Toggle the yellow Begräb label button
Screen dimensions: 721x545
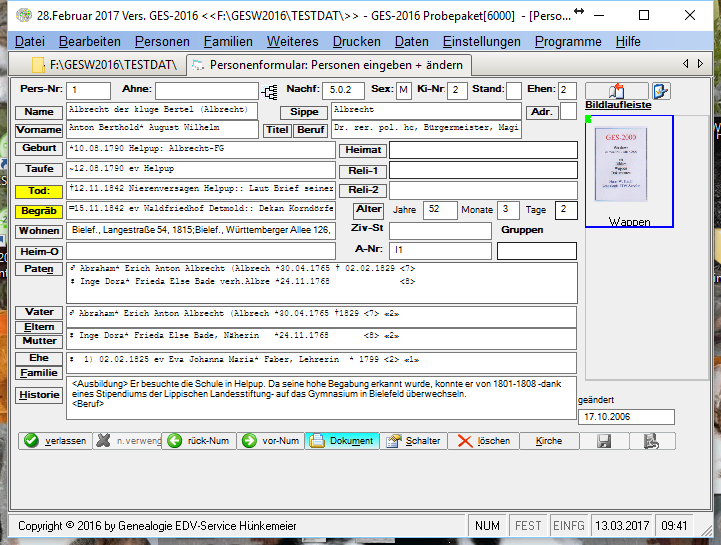coord(39,211)
